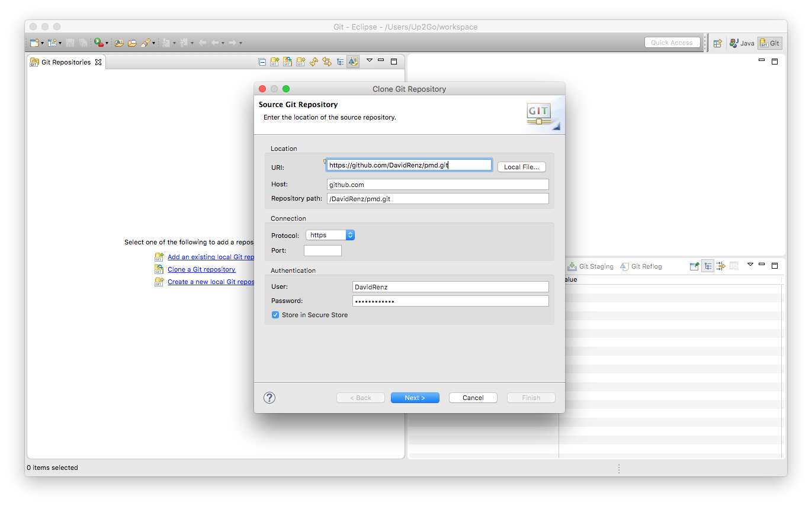Click in the Quick Access search field
Screen dimensions: 812x506
(672, 43)
